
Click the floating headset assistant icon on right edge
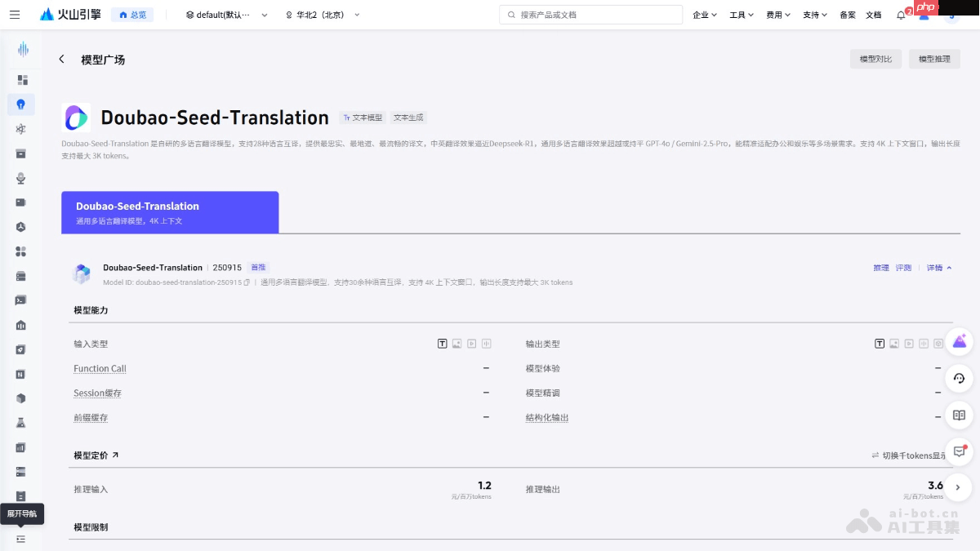pyautogui.click(x=959, y=379)
